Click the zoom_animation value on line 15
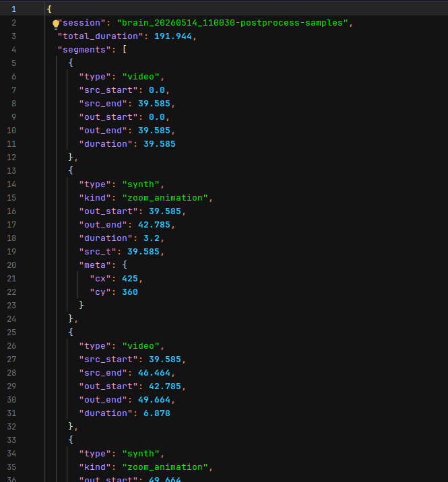This screenshot has width=448, height=482. click(165, 198)
